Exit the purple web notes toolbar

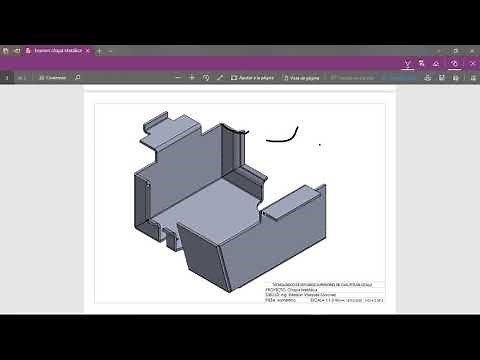tap(473, 63)
